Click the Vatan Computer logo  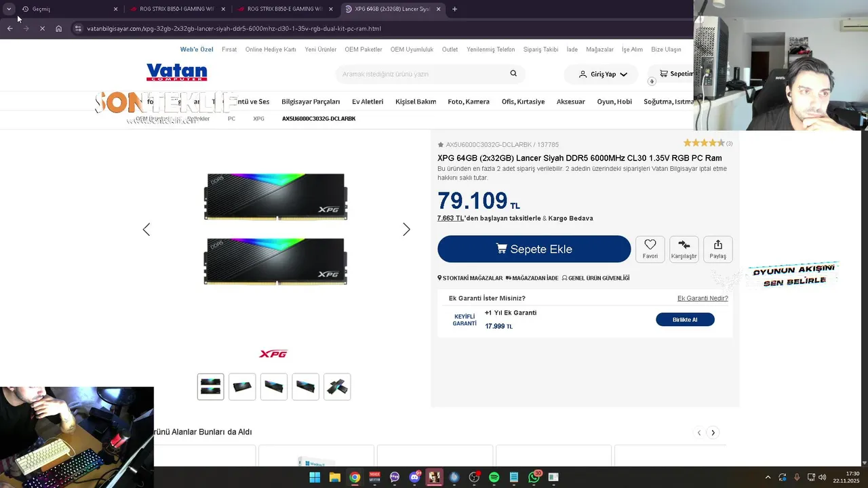point(176,73)
